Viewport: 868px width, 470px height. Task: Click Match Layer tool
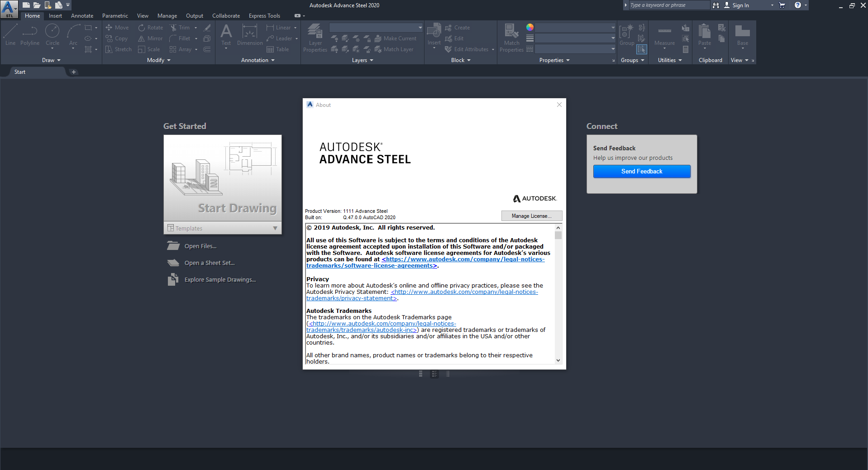pyautogui.click(x=394, y=49)
